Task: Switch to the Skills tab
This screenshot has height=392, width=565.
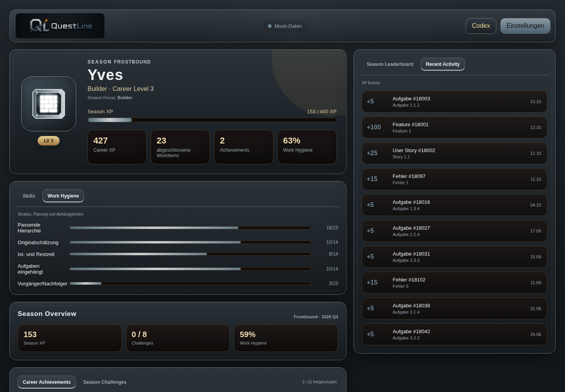Action: 29,196
